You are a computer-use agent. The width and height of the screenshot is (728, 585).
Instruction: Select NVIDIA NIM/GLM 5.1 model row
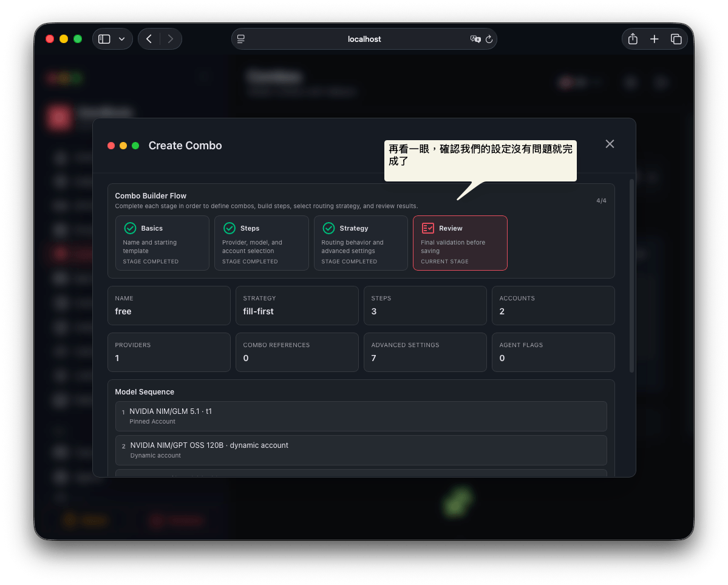click(x=361, y=416)
